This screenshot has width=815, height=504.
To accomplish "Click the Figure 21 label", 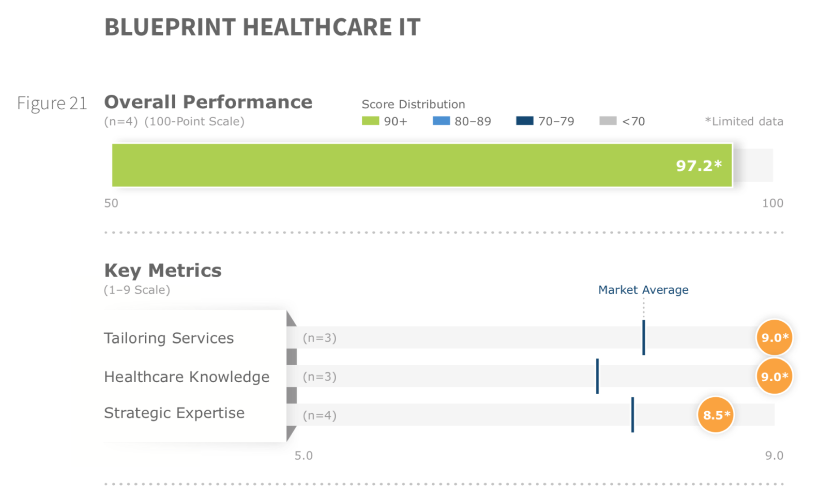I will pyautogui.click(x=52, y=103).
